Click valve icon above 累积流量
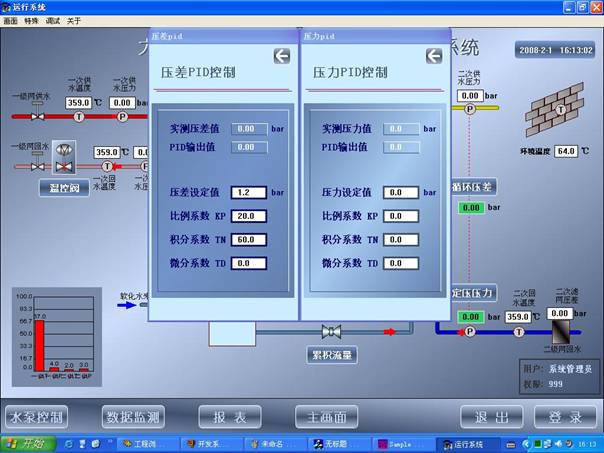604x453 pixels. (x=332, y=331)
